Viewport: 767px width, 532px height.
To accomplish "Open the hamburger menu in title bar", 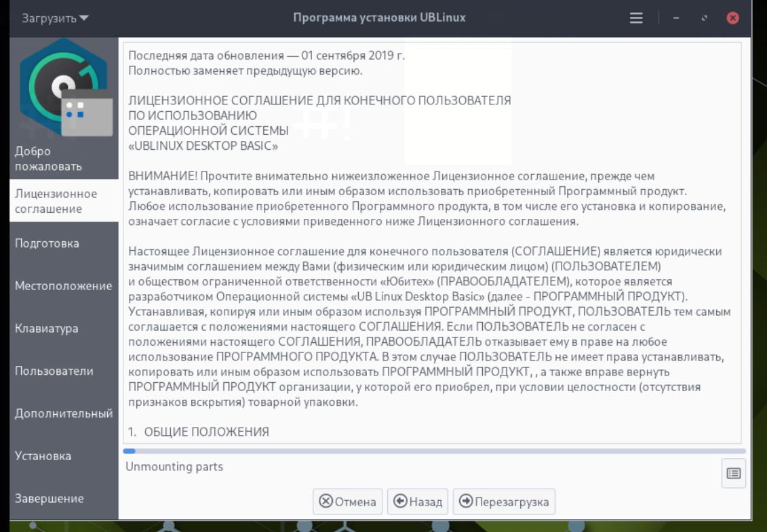I will pyautogui.click(x=636, y=18).
